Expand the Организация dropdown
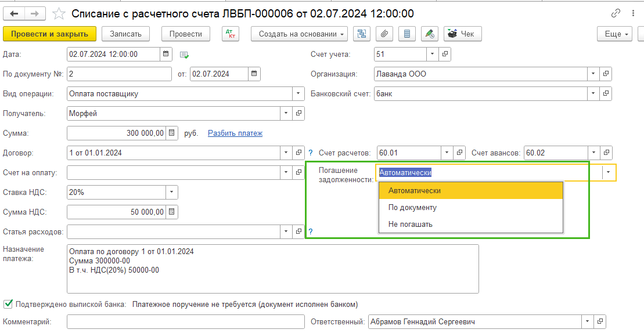 pyautogui.click(x=593, y=74)
